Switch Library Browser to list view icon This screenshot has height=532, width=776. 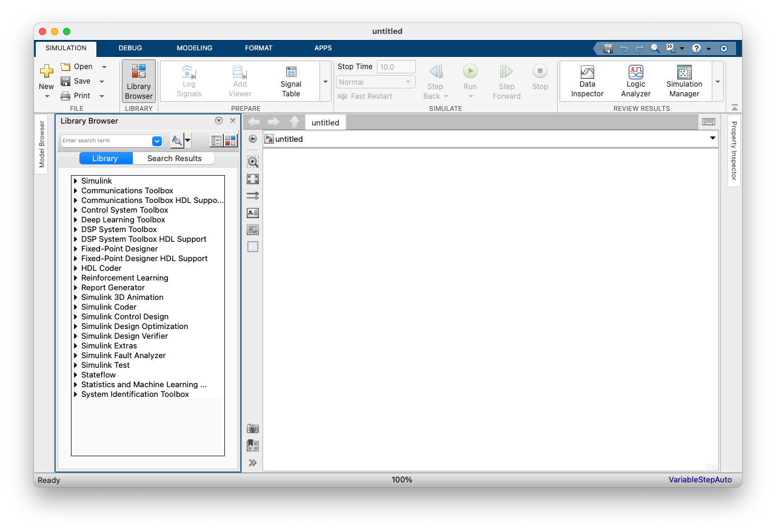click(x=216, y=141)
